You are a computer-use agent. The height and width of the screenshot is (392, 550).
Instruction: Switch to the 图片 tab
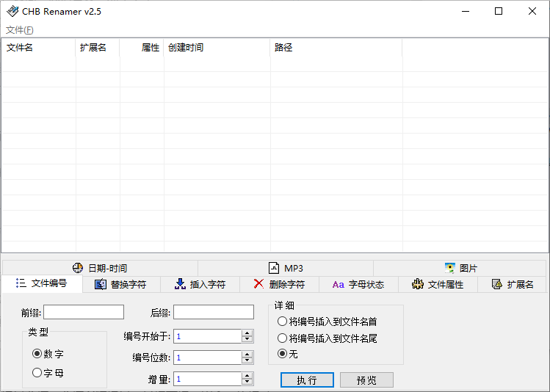pos(460,268)
